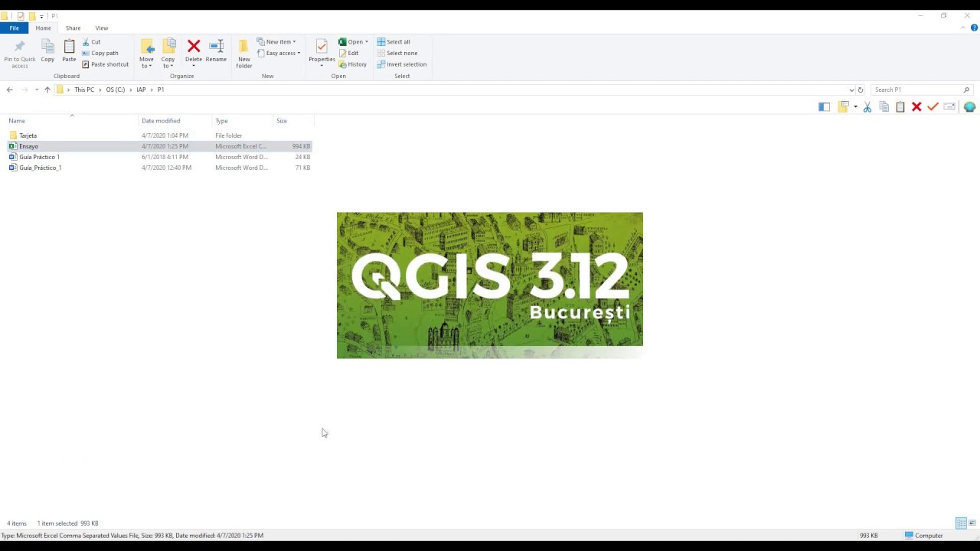The height and width of the screenshot is (551, 980).
Task: Switch to details view icon in status bar
Action: pyautogui.click(x=961, y=523)
